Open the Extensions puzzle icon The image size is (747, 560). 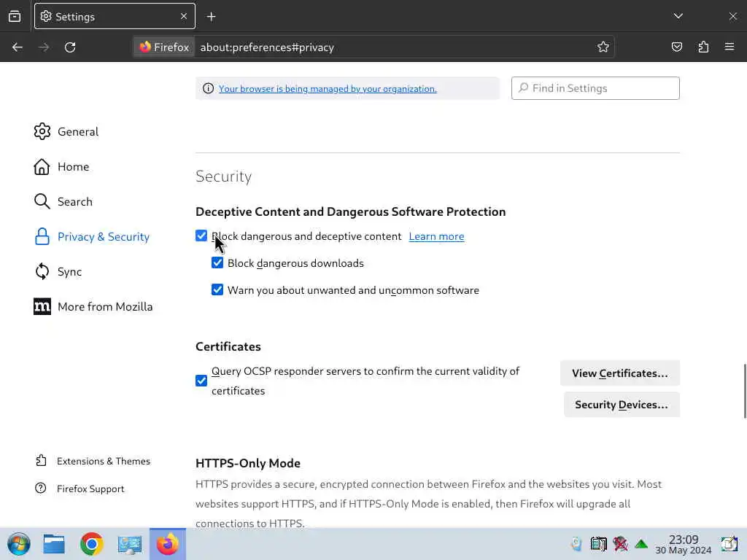[703, 47]
